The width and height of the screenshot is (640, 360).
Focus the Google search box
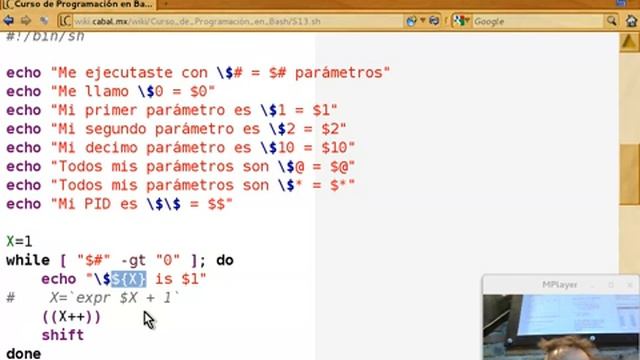point(538,21)
